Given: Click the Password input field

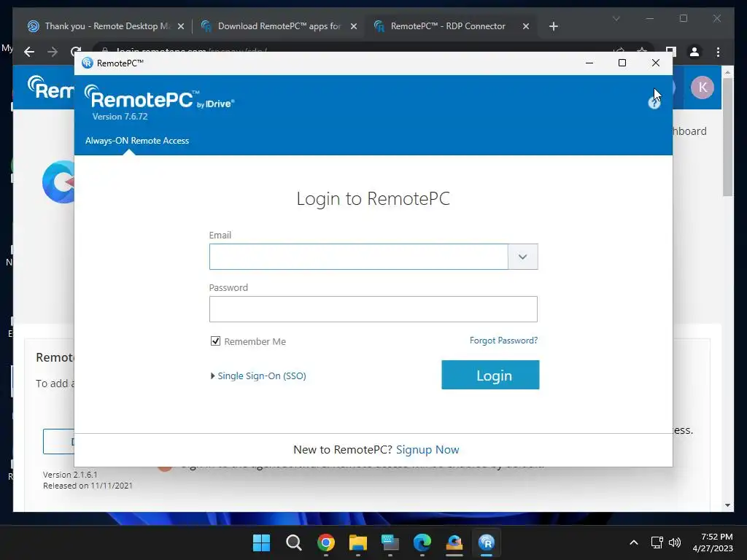Looking at the screenshot, I should [373, 309].
